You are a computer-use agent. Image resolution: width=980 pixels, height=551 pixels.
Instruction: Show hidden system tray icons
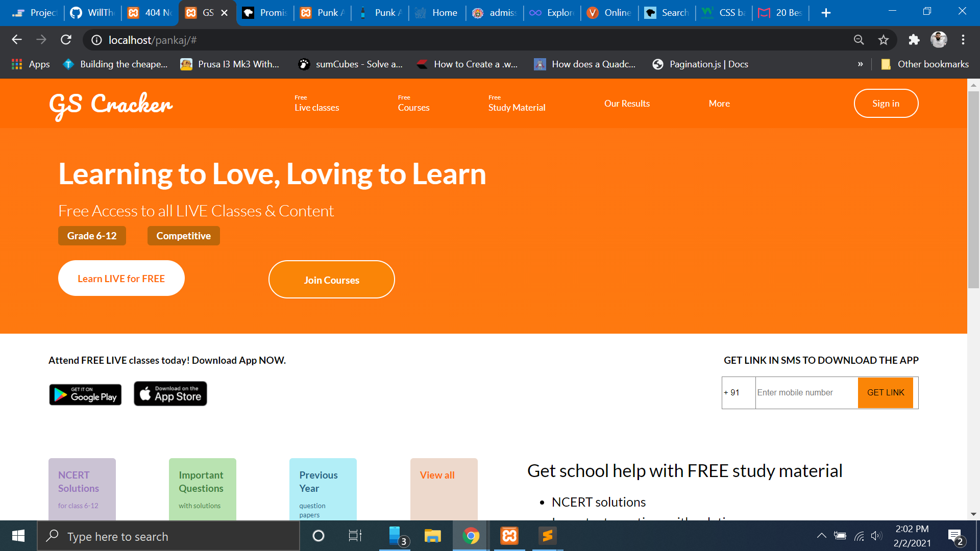pyautogui.click(x=821, y=536)
